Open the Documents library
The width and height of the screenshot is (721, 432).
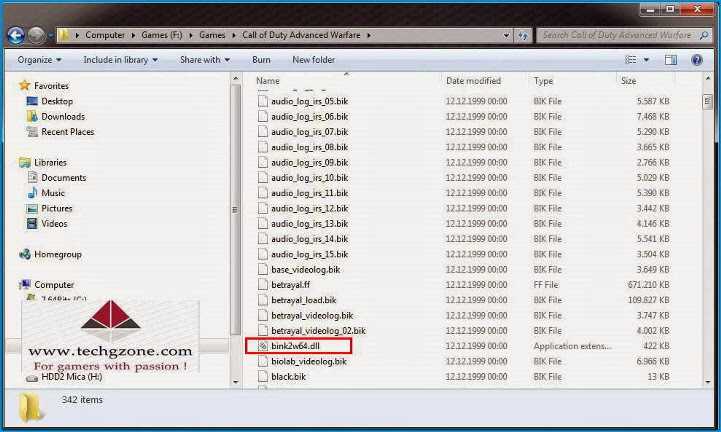(x=63, y=178)
